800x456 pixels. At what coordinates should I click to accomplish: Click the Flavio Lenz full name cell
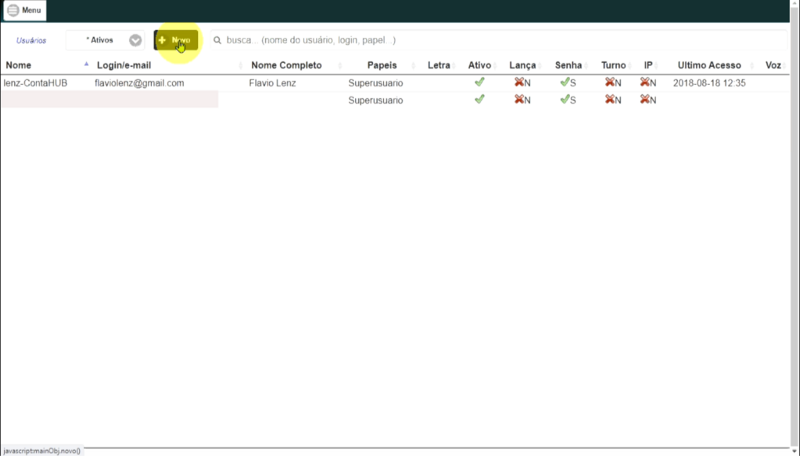click(x=272, y=83)
